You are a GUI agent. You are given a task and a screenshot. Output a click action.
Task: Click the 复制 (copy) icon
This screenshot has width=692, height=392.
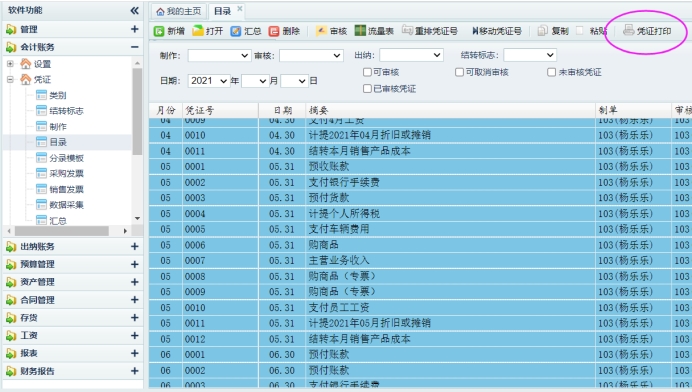pos(542,31)
